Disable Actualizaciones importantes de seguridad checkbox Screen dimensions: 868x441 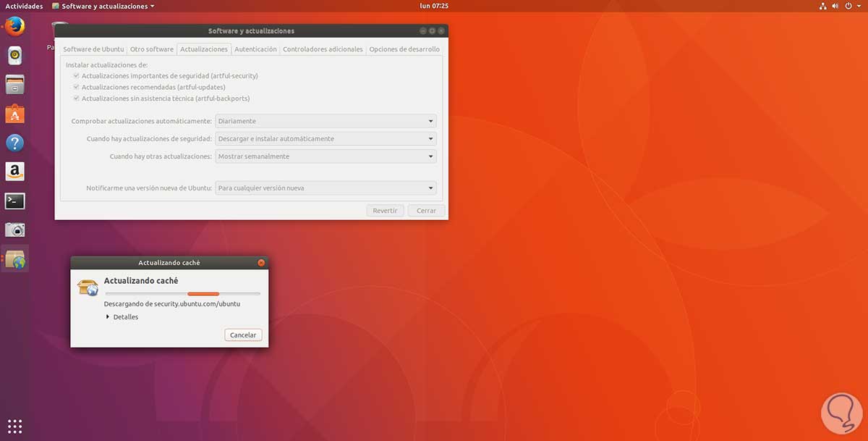pyautogui.click(x=76, y=75)
